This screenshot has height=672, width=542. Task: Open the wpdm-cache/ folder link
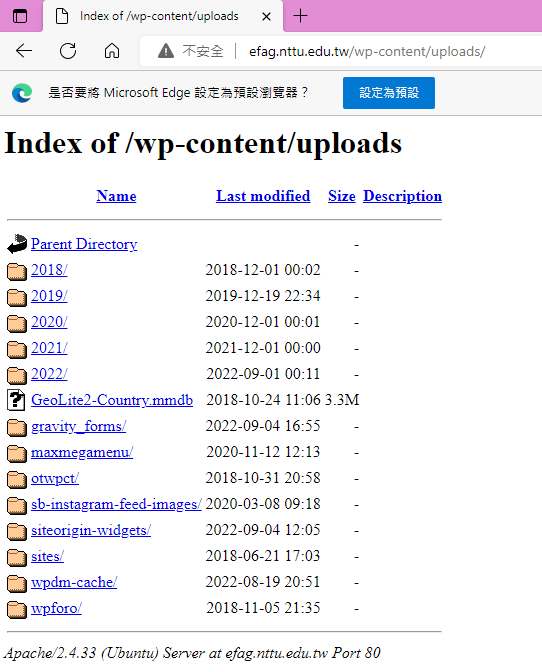pos(74,582)
